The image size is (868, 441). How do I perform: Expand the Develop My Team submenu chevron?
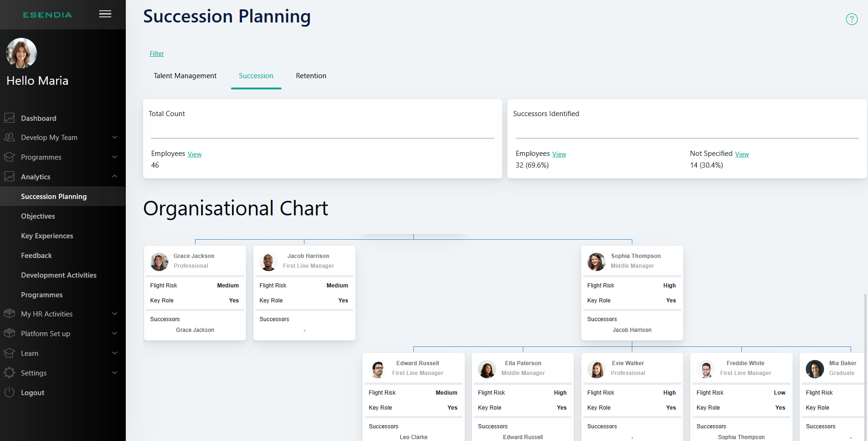115,137
